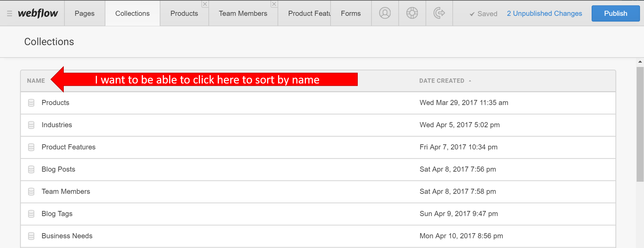
Task: Click the blue Publish button
Action: click(616, 13)
